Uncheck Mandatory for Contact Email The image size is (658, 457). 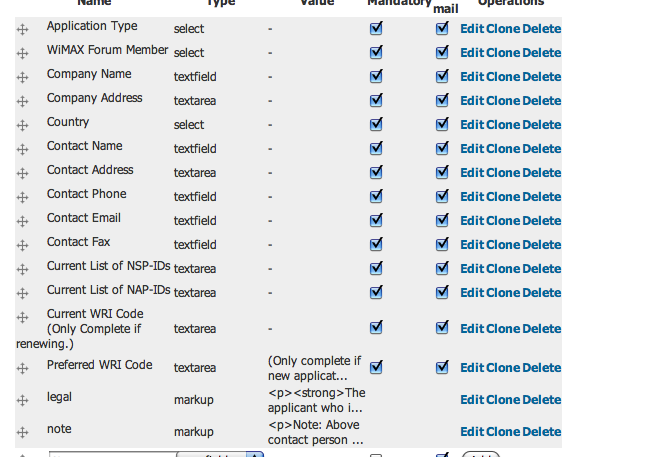376,220
